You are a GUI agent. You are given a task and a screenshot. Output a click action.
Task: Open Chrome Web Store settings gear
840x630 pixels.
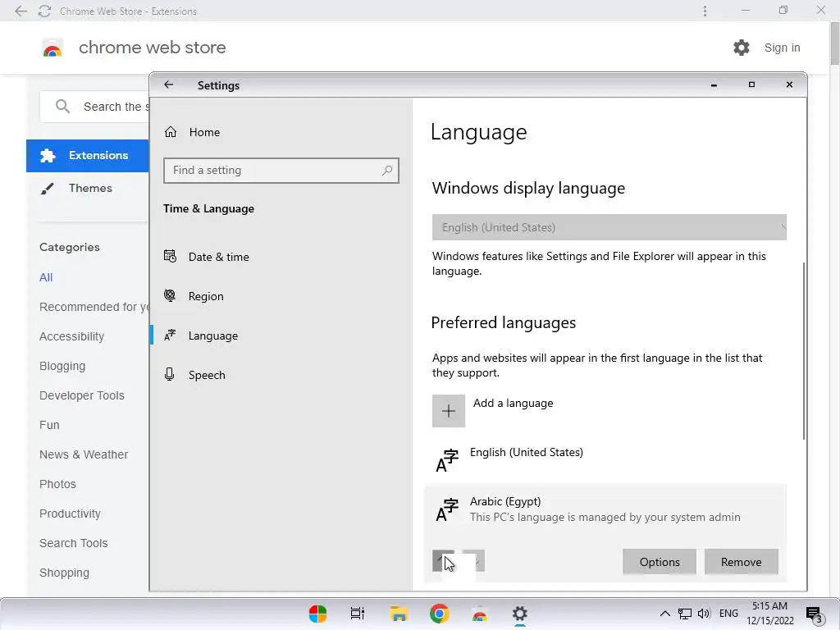[742, 48]
